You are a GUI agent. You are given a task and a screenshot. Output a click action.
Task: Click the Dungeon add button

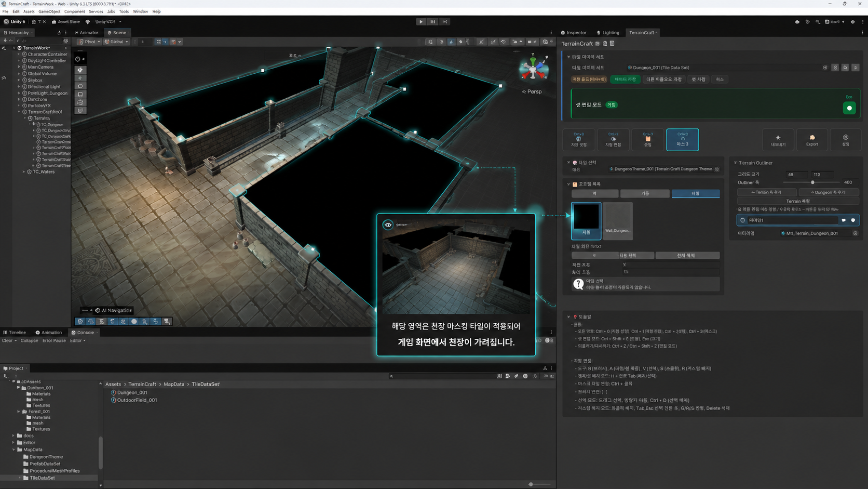(x=828, y=192)
